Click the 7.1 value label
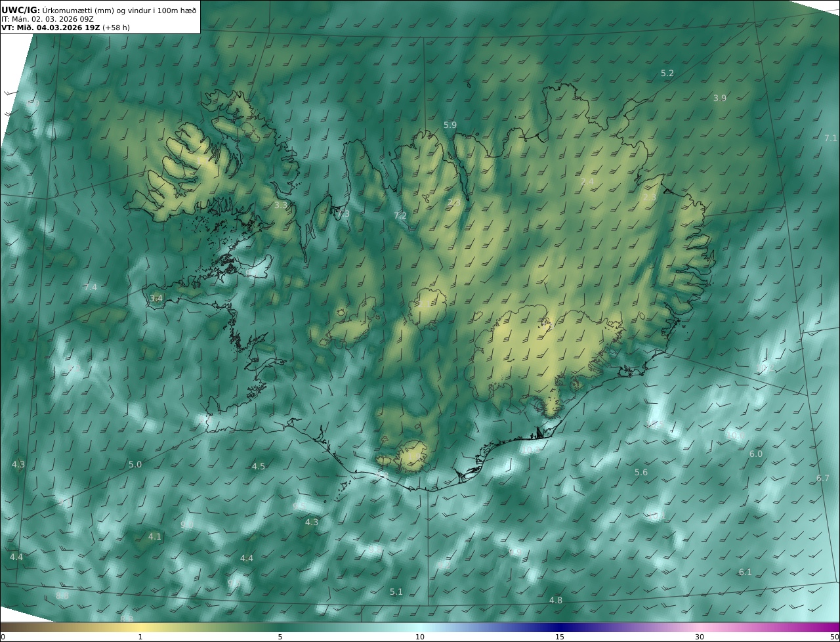The width and height of the screenshot is (840, 642). 831,139
